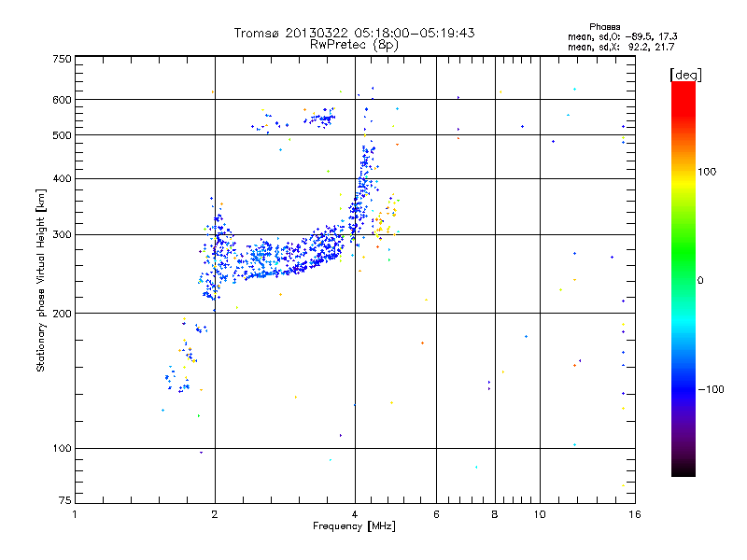747x560 pixels.
Task: Click the '0' label beside the colorbar
Action: [700, 281]
